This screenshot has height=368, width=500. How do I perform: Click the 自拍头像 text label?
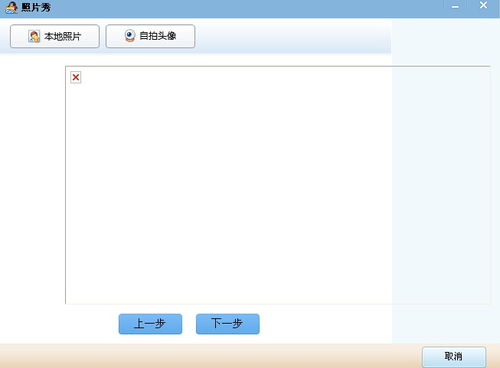coord(158,36)
